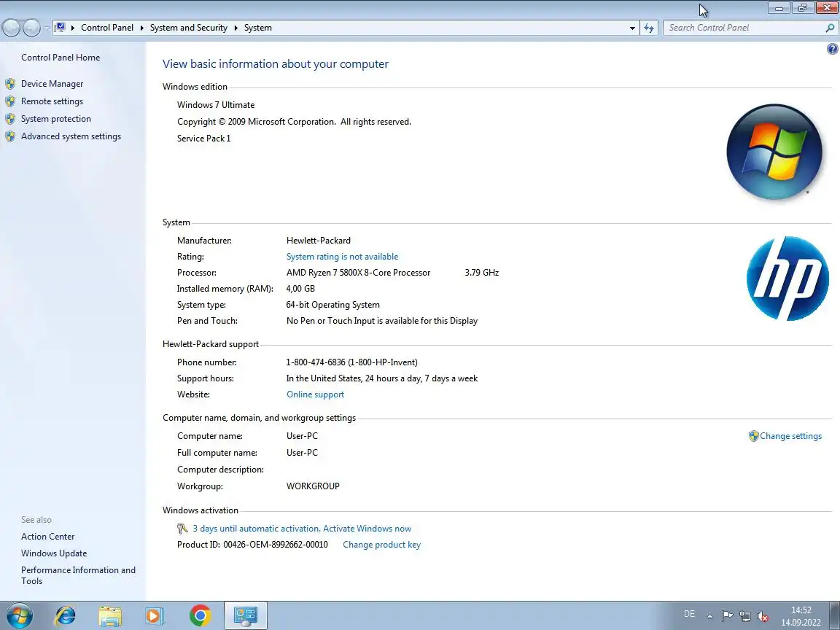This screenshot has width=840, height=630.
Task: Expand breadcrumb arrow before Control Panel
Action: click(x=72, y=28)
